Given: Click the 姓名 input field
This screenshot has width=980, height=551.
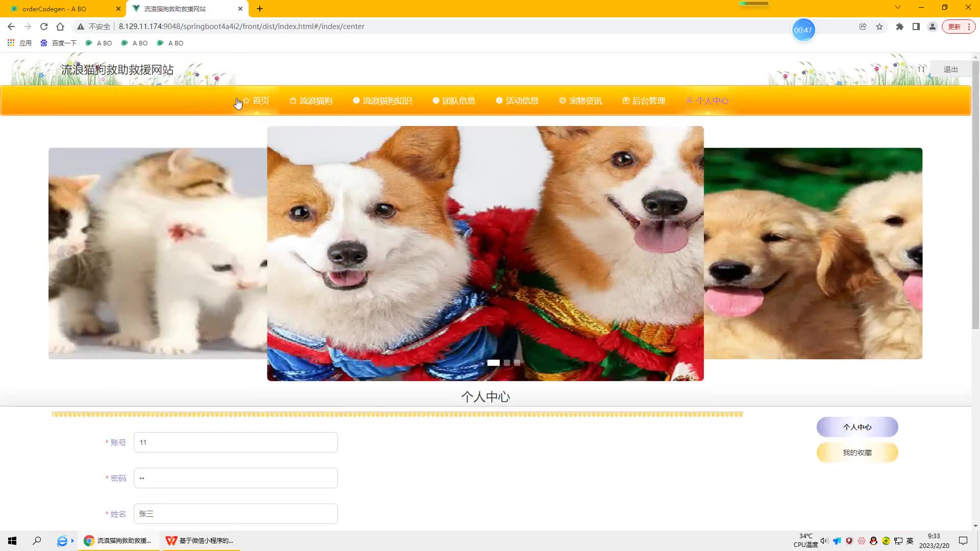Looking at the screenshot, I should click(235, 514).
